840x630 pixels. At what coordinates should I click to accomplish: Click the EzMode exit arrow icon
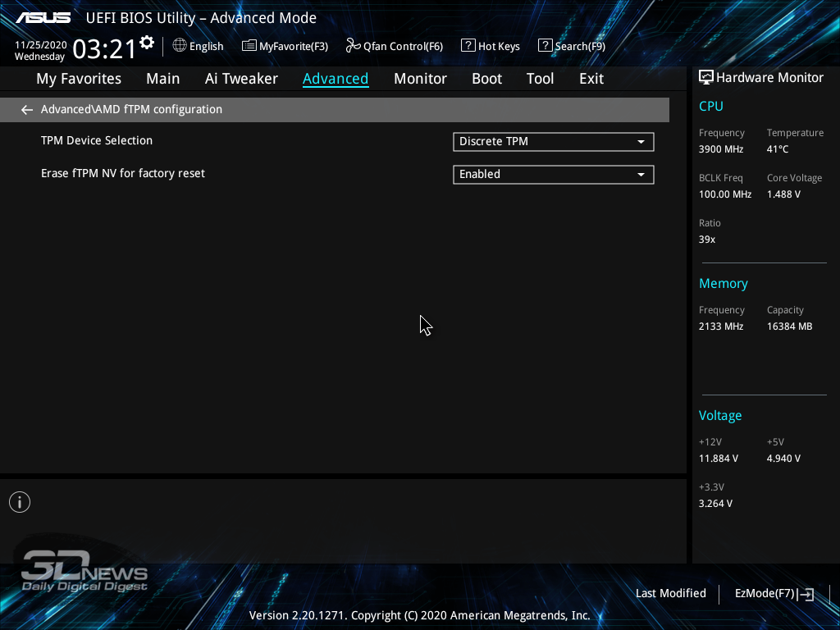pos(806,594)
